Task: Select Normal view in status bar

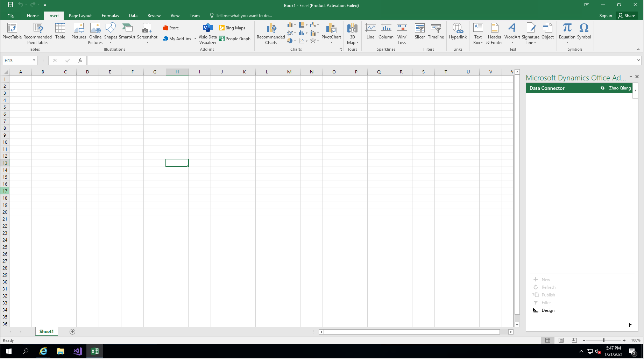Action: pyautogui.click(x=548, y=340)
